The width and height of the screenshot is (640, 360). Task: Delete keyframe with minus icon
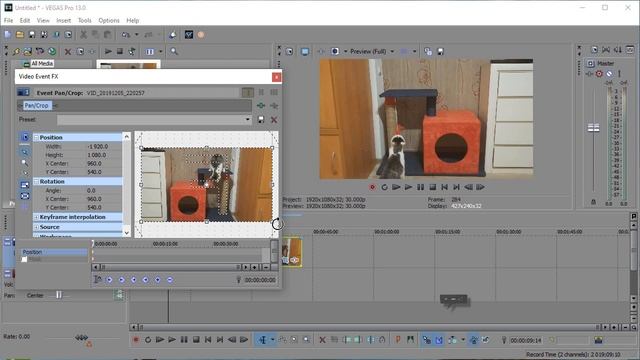coord(170,280)
